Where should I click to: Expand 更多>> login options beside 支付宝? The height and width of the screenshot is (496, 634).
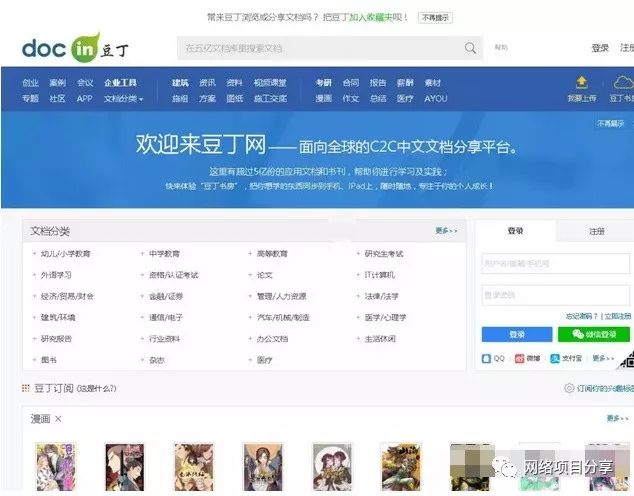tap(603, 358)
